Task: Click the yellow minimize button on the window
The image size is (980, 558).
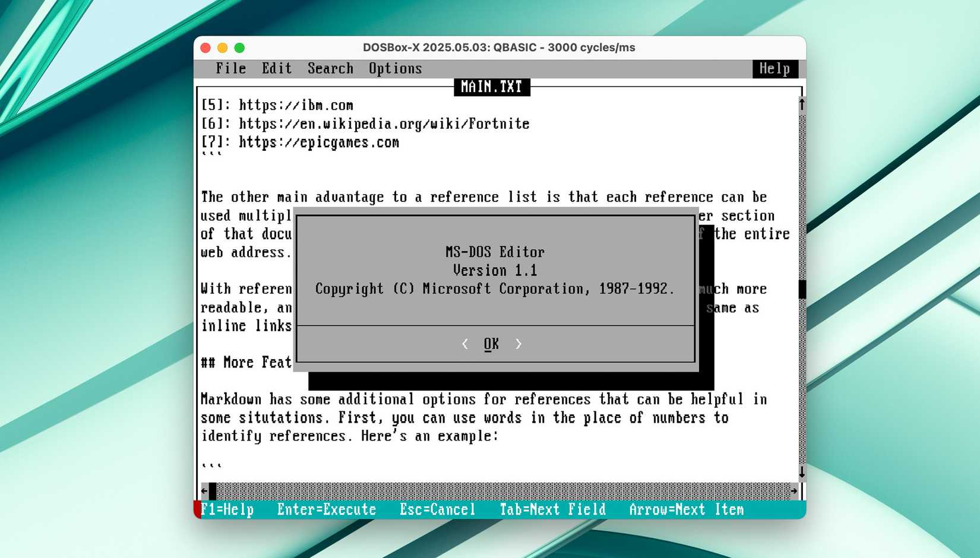Action: coord(222,47)
